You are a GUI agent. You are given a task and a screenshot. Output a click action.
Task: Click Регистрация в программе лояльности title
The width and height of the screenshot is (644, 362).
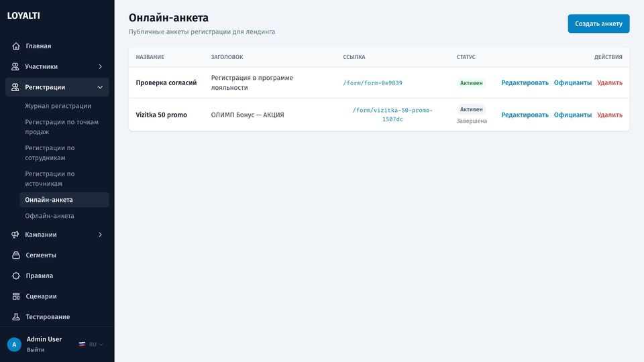point(252,83)
